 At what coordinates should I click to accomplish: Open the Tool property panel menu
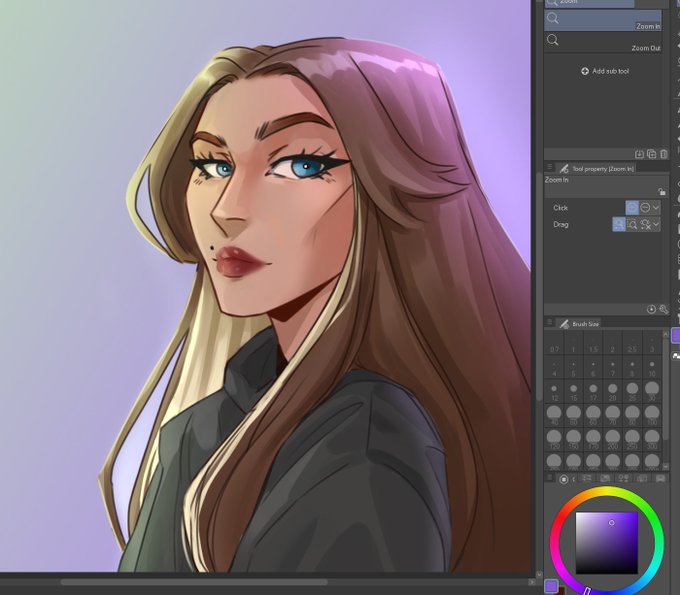[549, 167]
